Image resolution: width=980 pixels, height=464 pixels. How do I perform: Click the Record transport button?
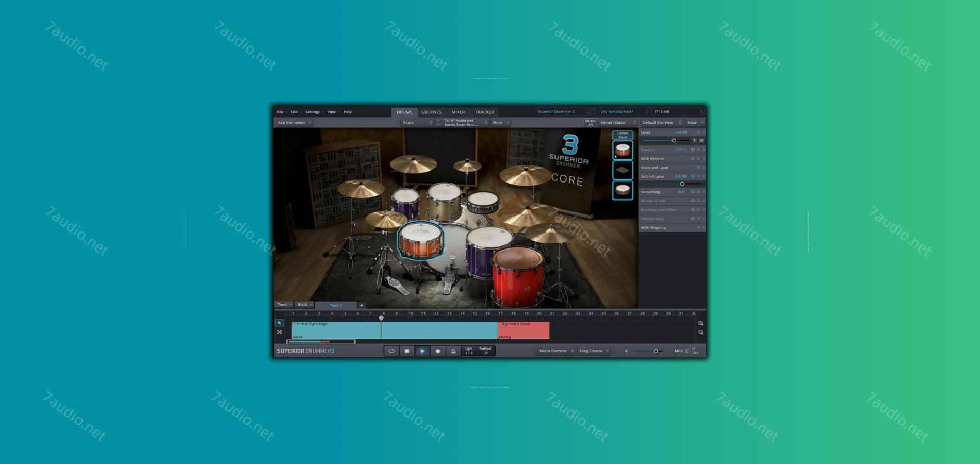tap(438, 351)
